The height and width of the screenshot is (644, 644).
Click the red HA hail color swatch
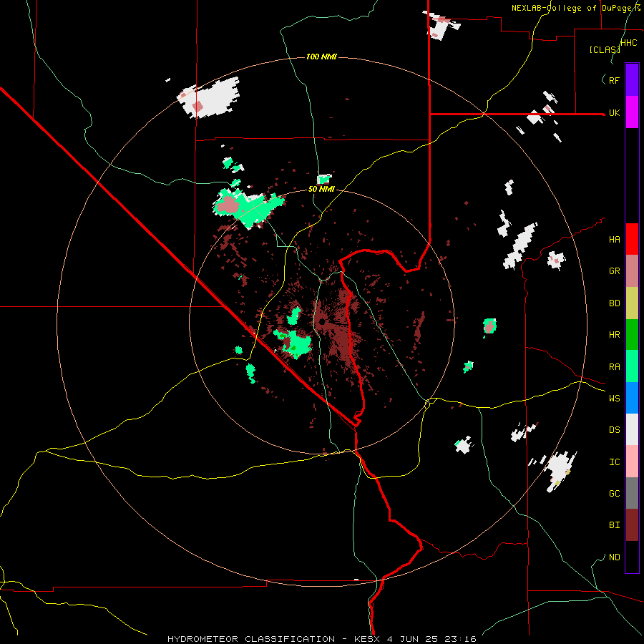(x=632, y=239)
